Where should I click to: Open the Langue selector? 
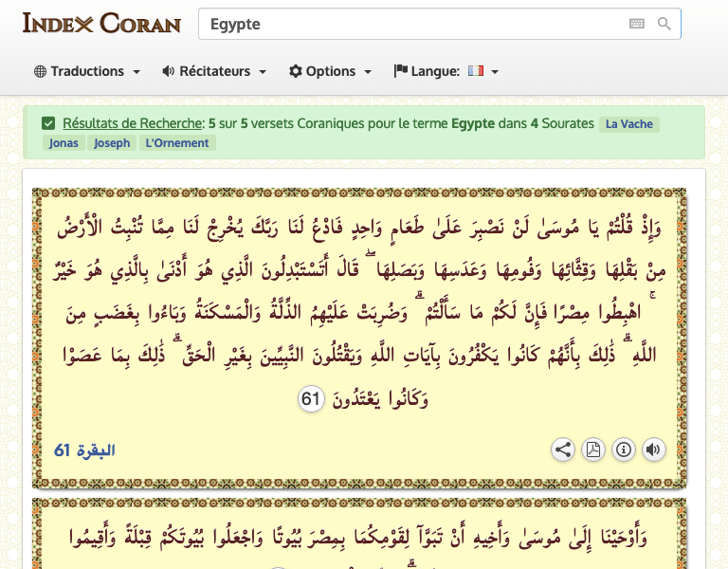[446, 71]
